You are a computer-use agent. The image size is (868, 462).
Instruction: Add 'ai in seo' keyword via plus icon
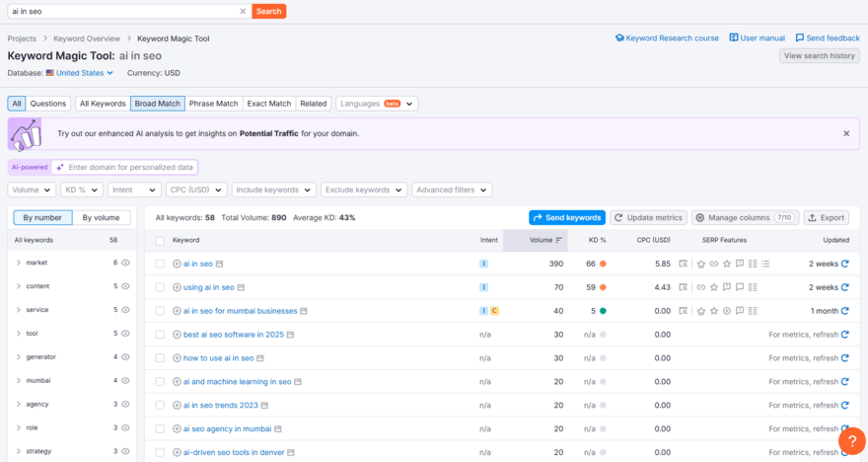pos(177,264)
